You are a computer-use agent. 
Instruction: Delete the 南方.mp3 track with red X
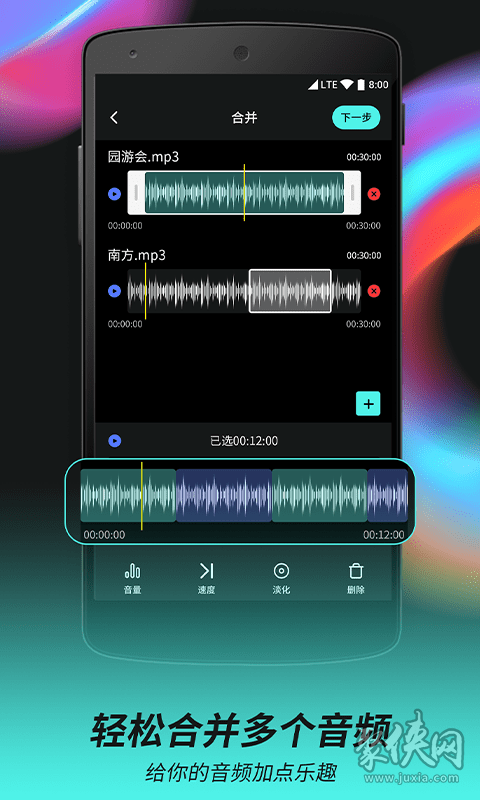374,291
